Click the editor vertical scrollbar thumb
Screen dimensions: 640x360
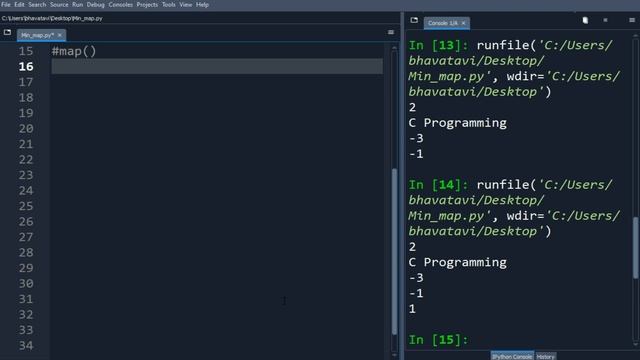coord(394,251)
